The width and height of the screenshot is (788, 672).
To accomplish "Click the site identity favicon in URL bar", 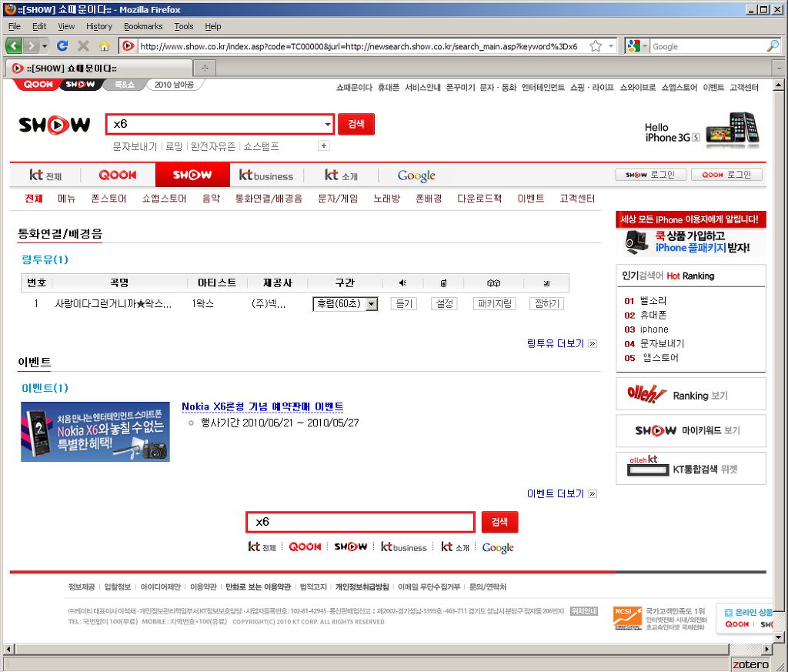I will click(129, 46).
